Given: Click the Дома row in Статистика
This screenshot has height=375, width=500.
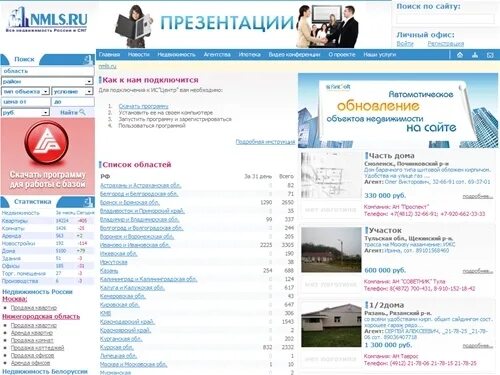Looking at the screenshot, I should click(x=48, y=251).
